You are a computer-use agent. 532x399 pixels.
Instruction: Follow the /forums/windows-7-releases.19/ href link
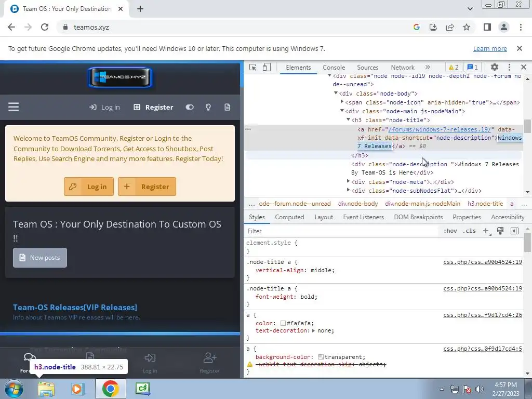click(440, 129)
